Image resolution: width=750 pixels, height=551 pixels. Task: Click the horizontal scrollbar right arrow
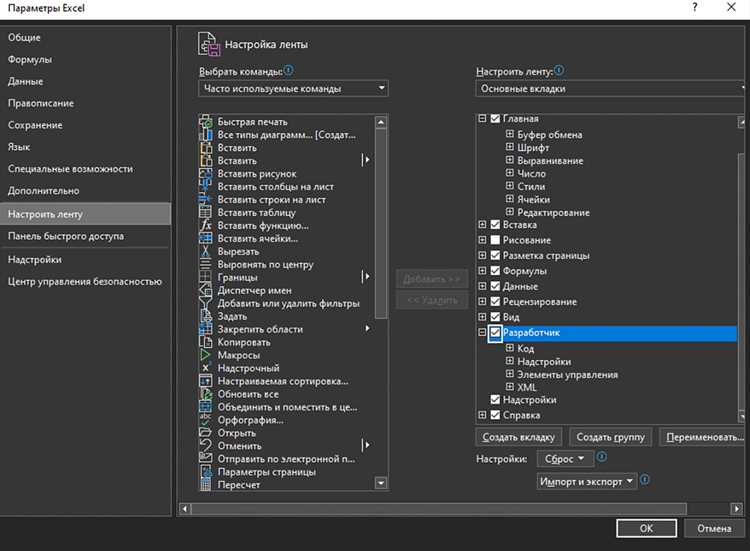(737, 508)
